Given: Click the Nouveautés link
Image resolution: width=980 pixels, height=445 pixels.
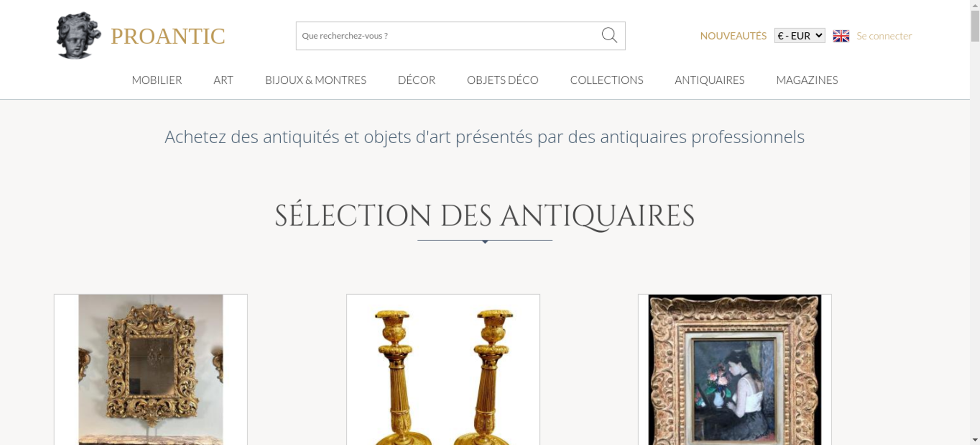Looking at the screenshot, I should (733, 36).
